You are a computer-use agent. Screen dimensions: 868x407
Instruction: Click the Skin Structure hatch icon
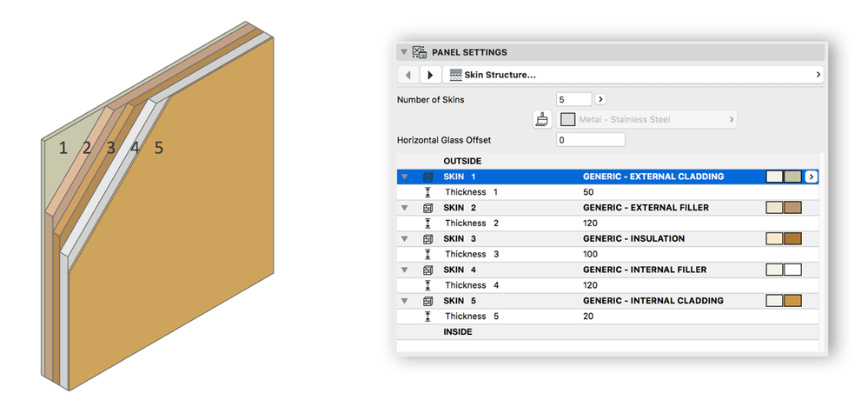pyautogui.click(x=455, y=75)
